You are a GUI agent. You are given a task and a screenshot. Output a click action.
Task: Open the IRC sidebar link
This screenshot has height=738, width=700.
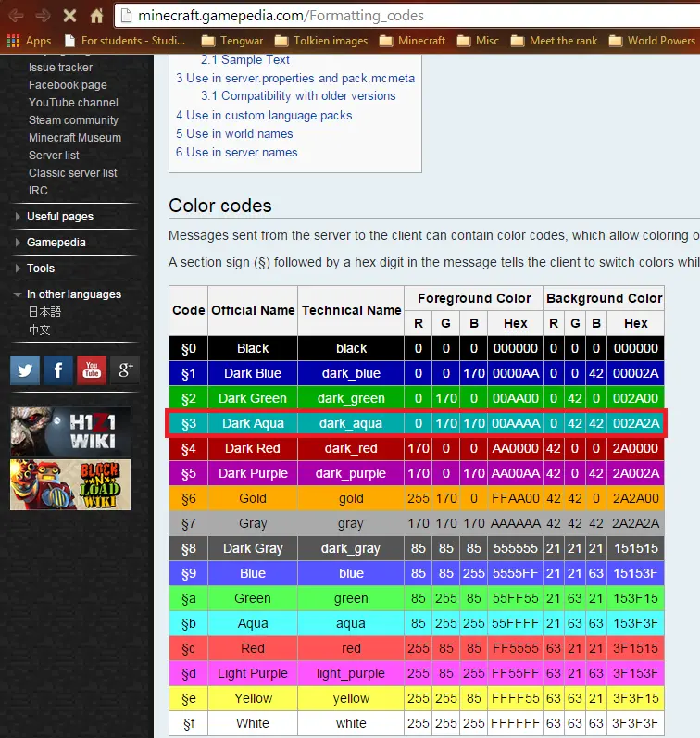[38, 191]
